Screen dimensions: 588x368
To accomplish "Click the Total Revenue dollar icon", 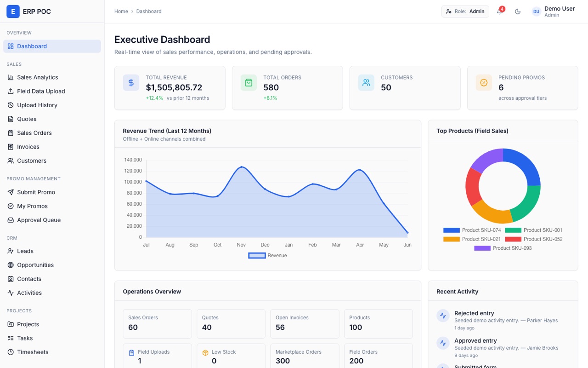I will (131, 83).
